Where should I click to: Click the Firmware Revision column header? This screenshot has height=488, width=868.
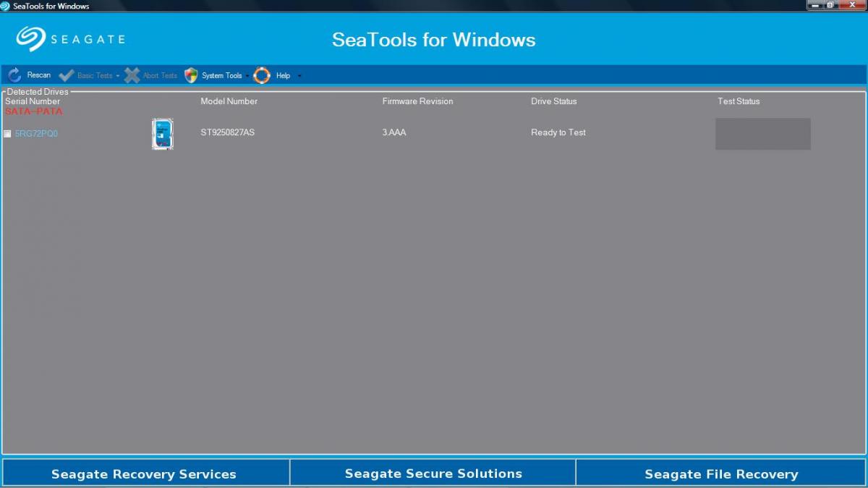pos(417,101)
